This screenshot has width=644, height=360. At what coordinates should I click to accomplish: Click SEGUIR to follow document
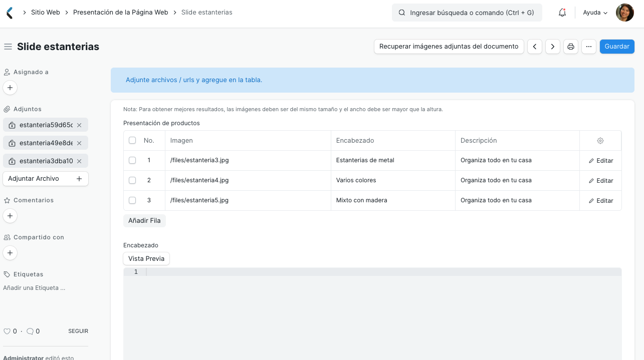[78, 331]
